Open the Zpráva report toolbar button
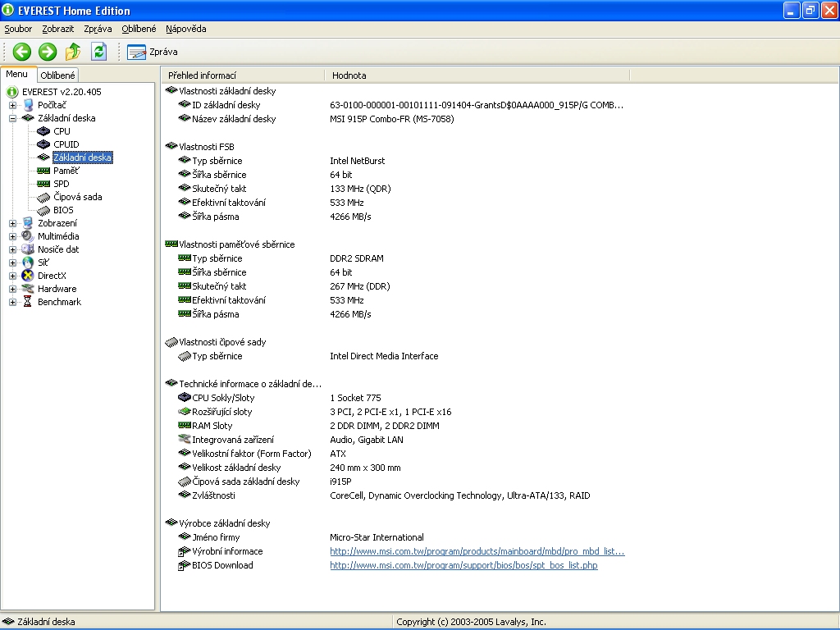 pos(153,52)
